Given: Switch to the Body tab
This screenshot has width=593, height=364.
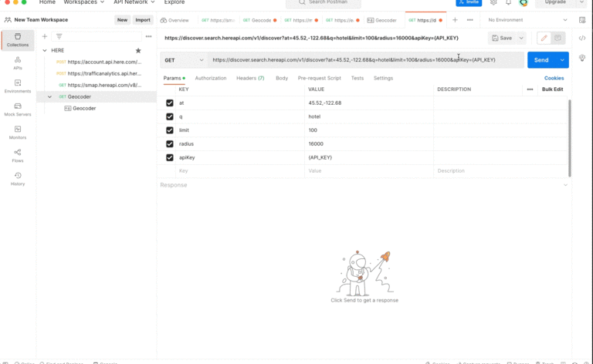Looking at the screenshot, I should tap(282, 78).
